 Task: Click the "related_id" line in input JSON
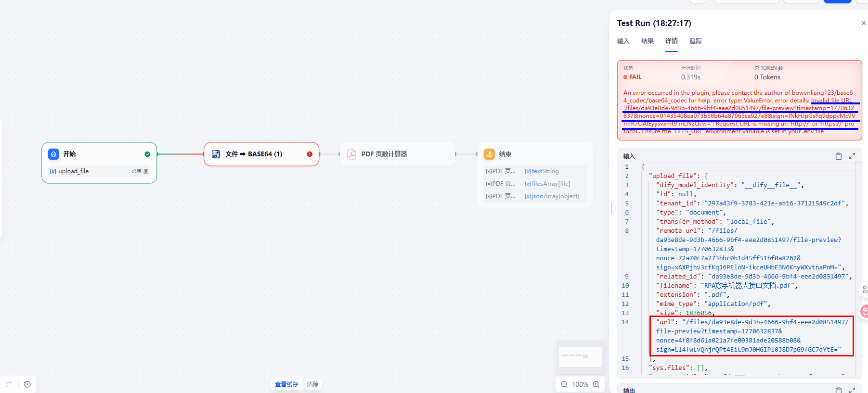click(x=754, y=277)
